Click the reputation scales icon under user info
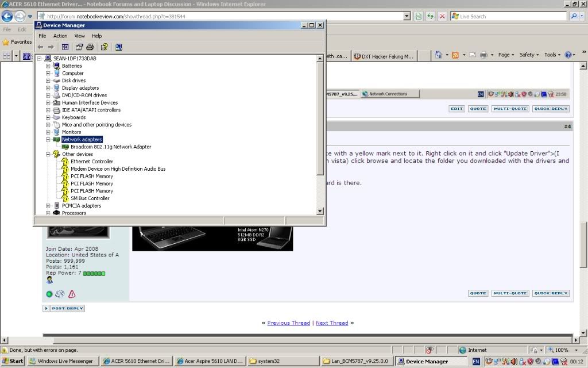 pos(60,294)
